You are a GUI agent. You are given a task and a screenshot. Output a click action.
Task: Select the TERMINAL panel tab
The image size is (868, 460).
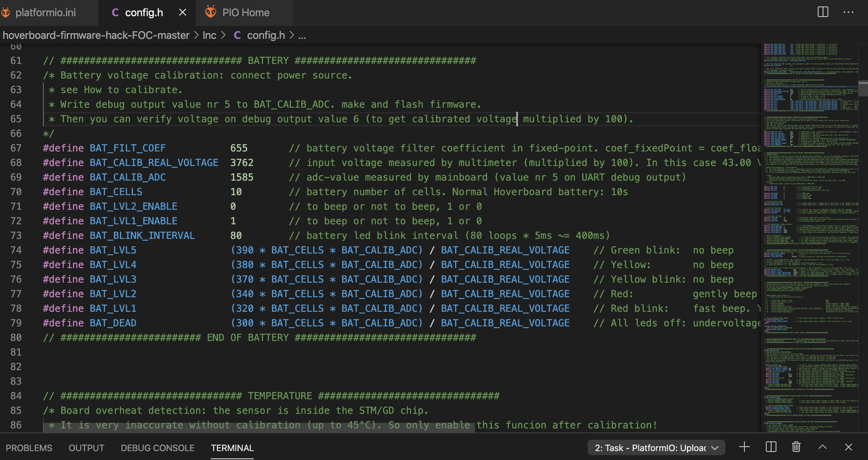click(232, 448)
